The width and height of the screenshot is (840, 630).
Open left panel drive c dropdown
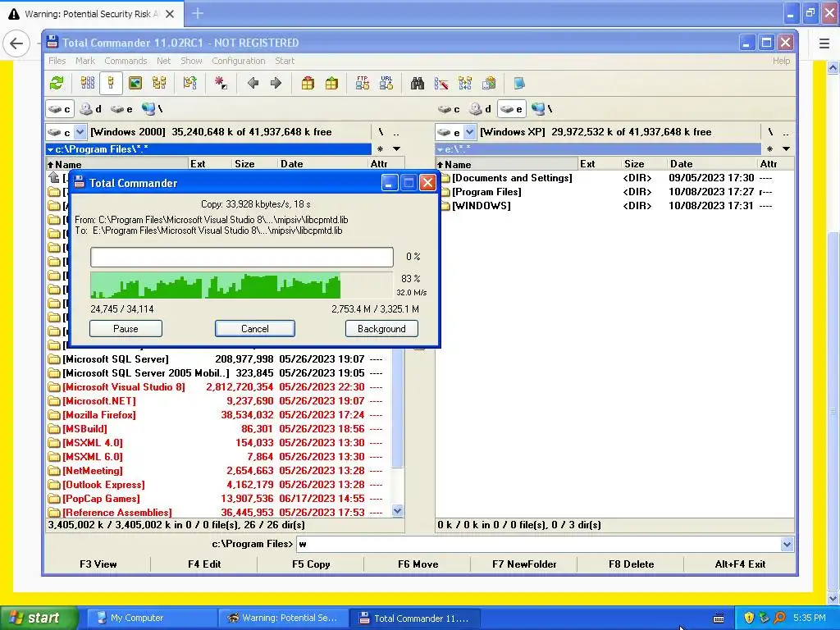click(80, 132)
